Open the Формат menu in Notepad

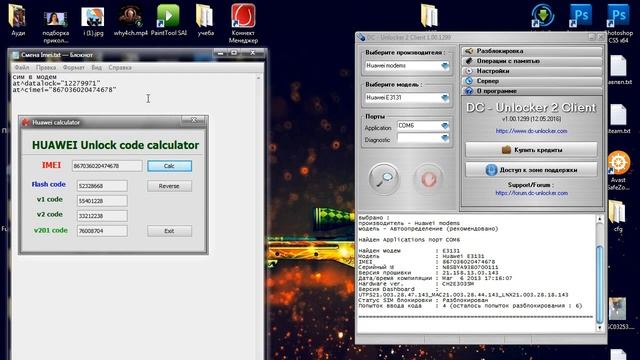point(73,67)
